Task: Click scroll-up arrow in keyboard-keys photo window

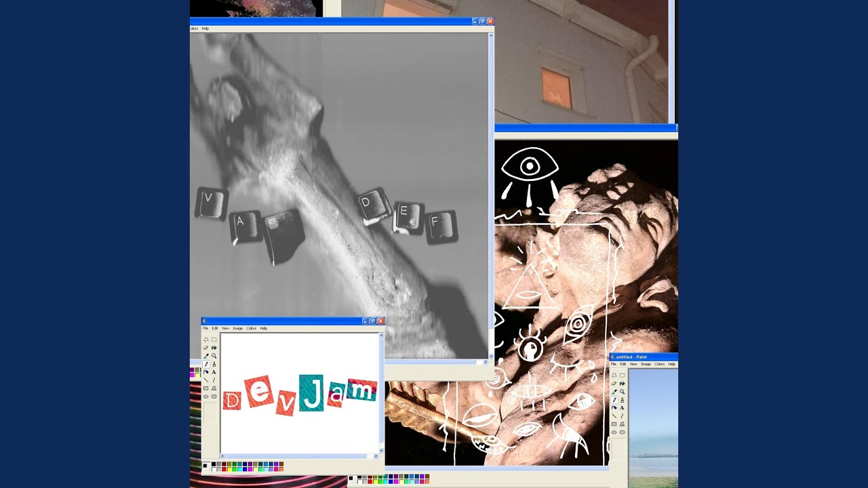Action: point(491,35)
